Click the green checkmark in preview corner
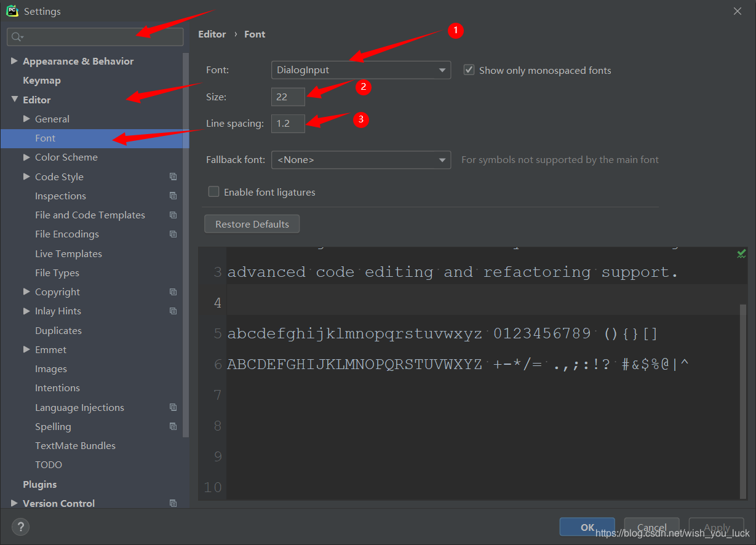The height and width of the screenshot is (545, 756). pyautogui.click(x=741, y=253)
